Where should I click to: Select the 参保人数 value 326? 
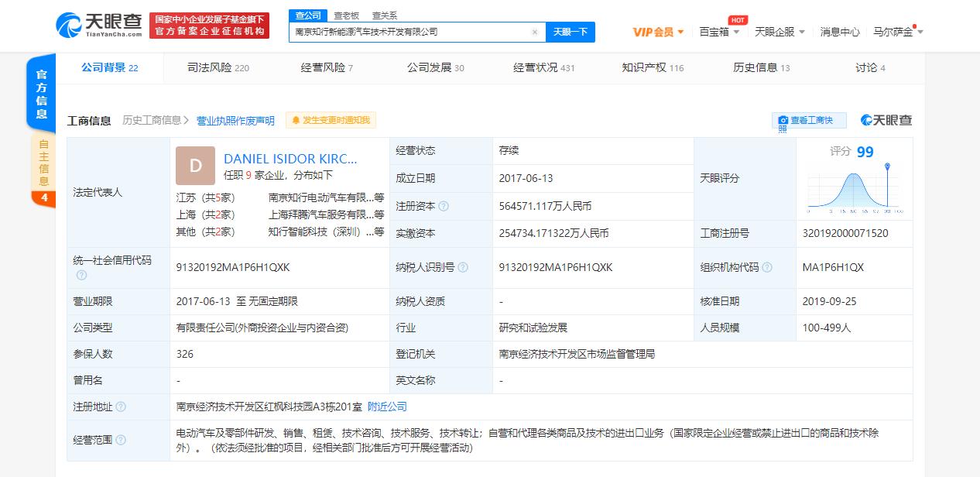[184, 354]
